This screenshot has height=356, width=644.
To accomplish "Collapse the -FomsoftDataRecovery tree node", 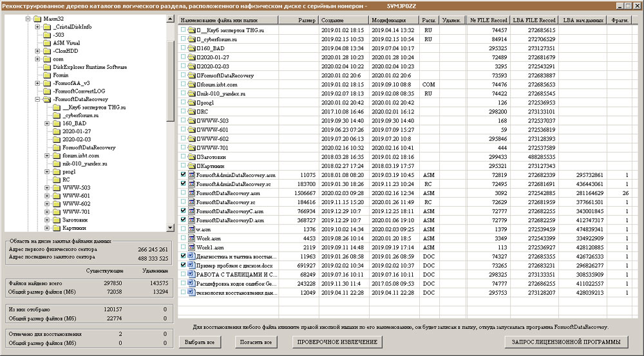I will pos(37,99).
